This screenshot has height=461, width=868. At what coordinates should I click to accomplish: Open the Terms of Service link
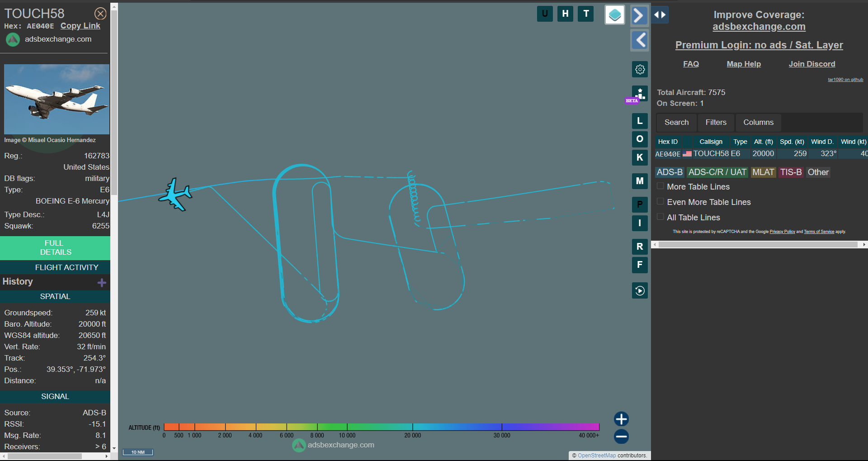tap(819, 232)
